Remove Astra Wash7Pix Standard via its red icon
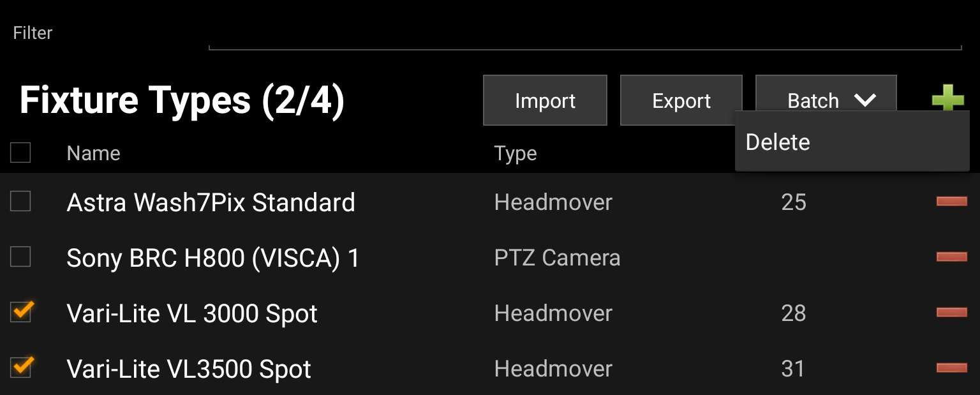 pyautogui.click(x=951, y=202)
